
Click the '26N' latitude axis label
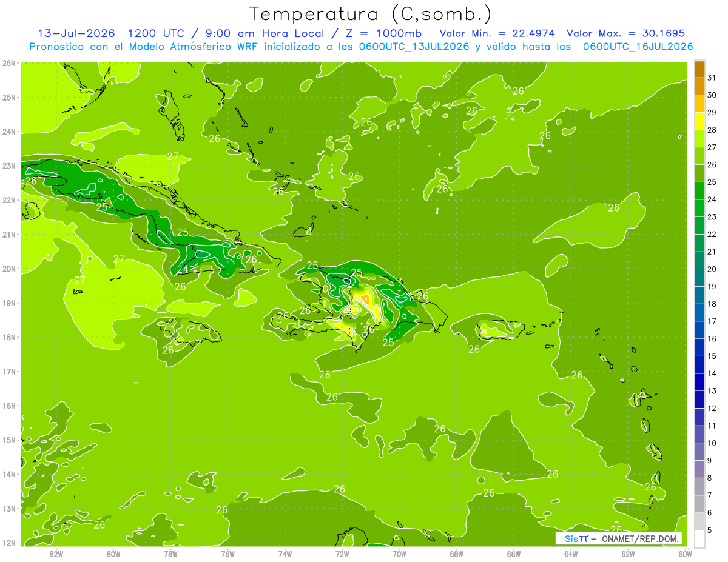pos(9,63)
